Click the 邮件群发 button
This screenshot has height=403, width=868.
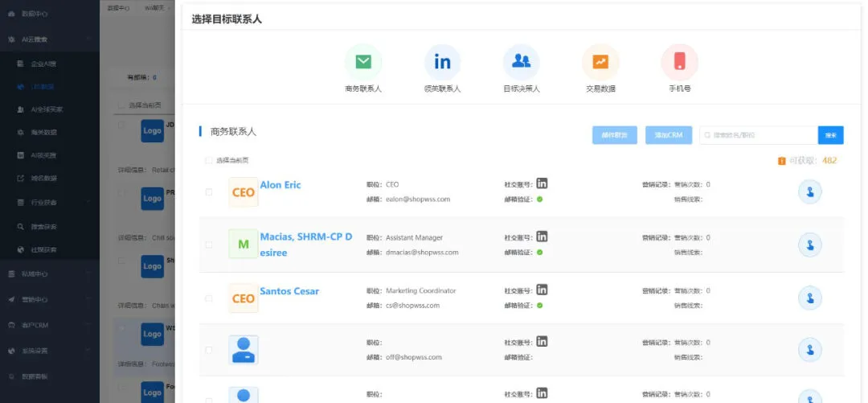(x=615, y=135)
